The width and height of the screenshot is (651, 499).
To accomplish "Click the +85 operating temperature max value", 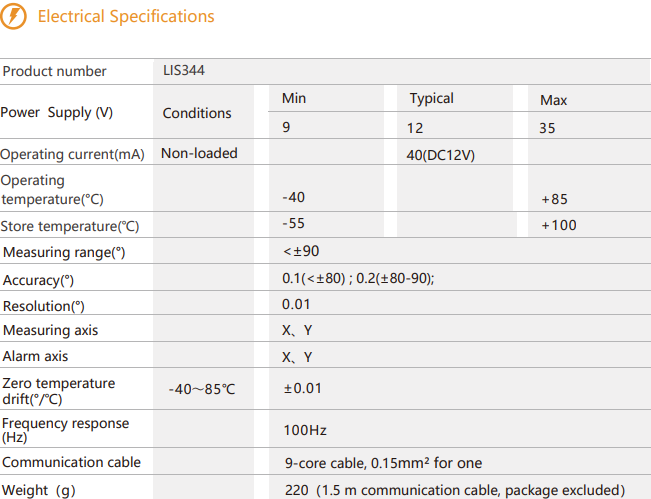I will point(554,199).
